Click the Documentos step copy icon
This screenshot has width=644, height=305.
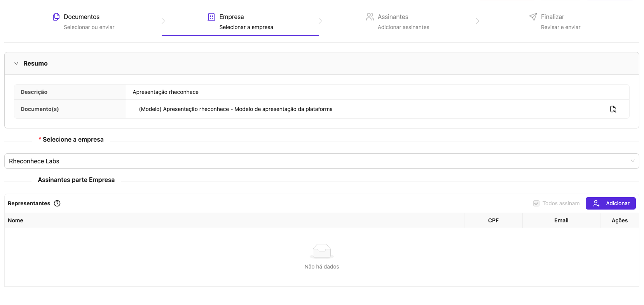[x=56, y=17]
